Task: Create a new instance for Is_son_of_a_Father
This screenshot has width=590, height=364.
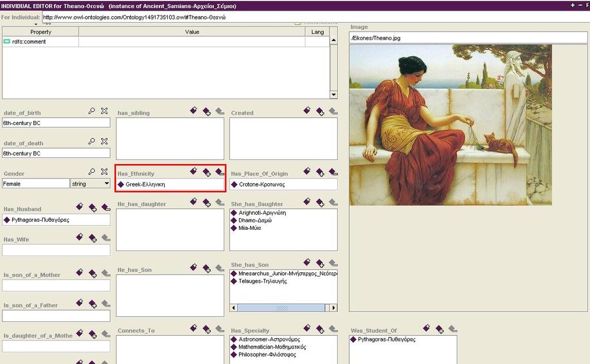Action: tap(80, 303)
